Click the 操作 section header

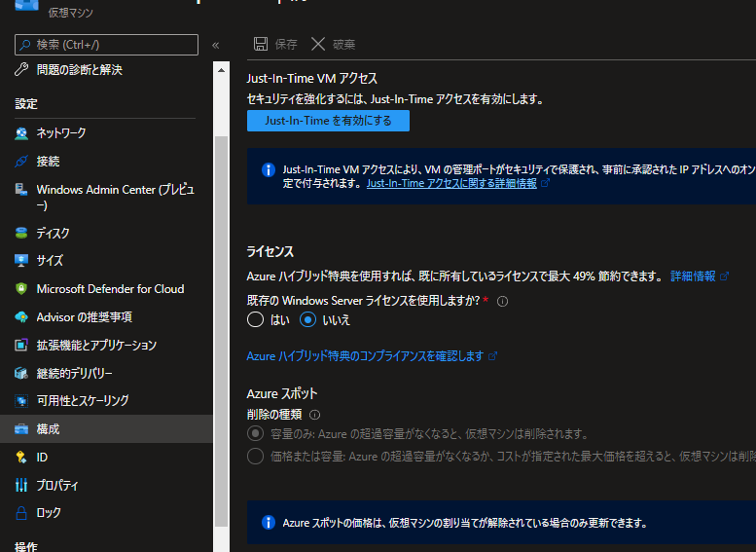pyautogui.click(x=26, y=546)
